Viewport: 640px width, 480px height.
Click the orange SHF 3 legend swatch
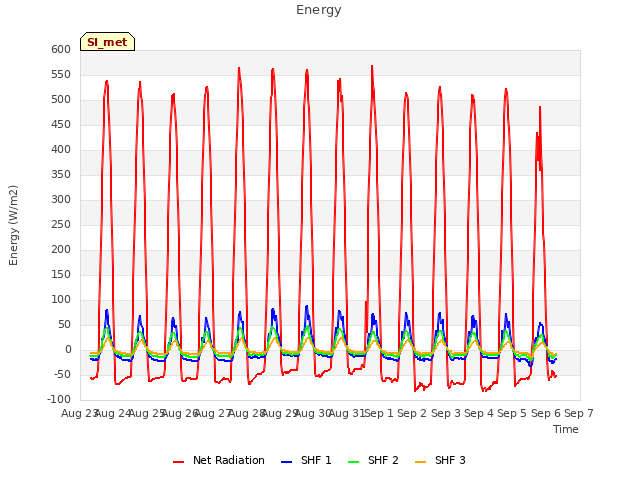click(x=420, y=462)
